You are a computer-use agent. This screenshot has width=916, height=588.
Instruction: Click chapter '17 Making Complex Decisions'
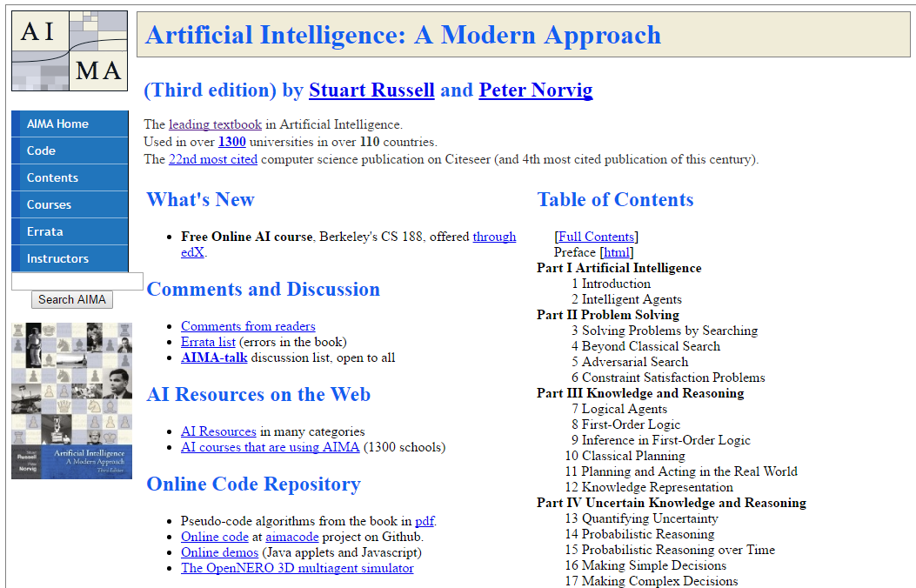click(x=652, y=581)
